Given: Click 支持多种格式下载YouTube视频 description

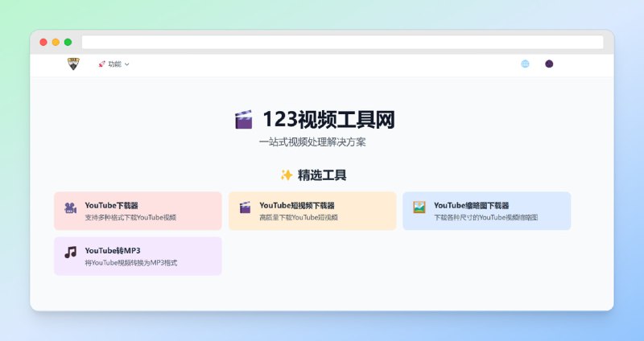Looking at the screenshot, I should (x=130, y=217).
